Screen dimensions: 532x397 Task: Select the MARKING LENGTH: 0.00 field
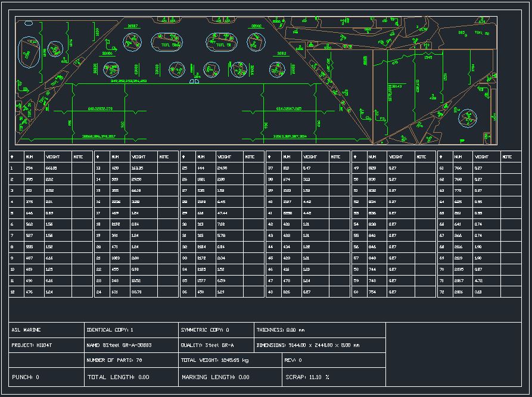coord(216,377)
